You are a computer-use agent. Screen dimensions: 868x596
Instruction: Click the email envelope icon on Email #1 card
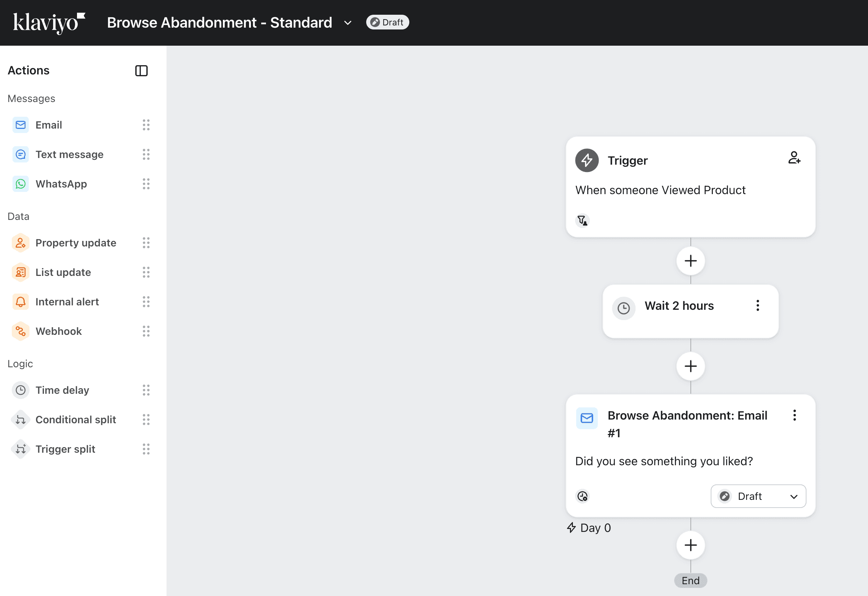[x=587, y=418]
